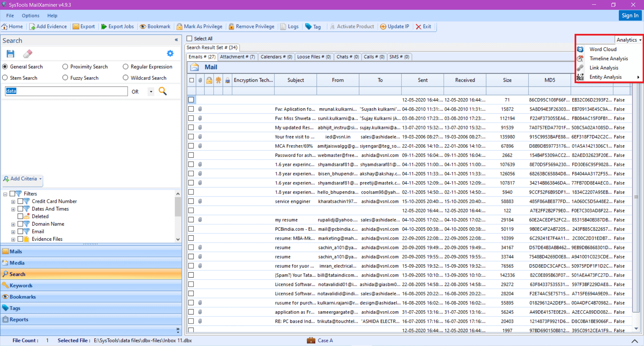Image resolution: width=644 pixels, height=346 pixels.
Task: Open the Add Evidence tool
Action: pyautogui.click(x=48, y=26)
